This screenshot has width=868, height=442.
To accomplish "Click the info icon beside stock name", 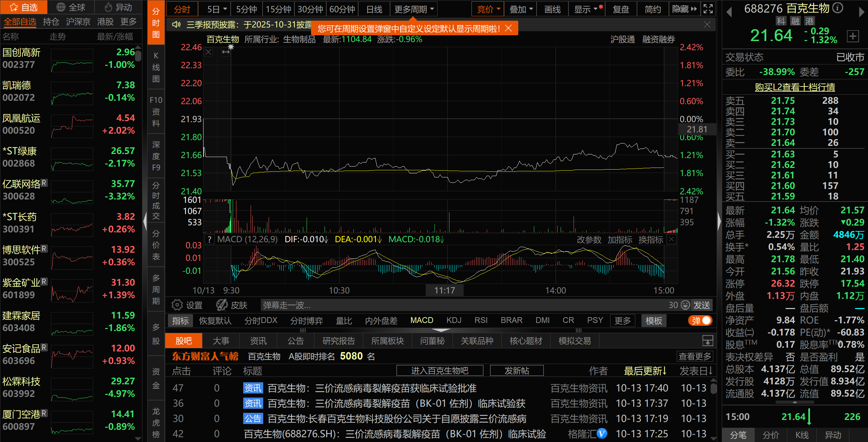I will (x=838, y=8).
